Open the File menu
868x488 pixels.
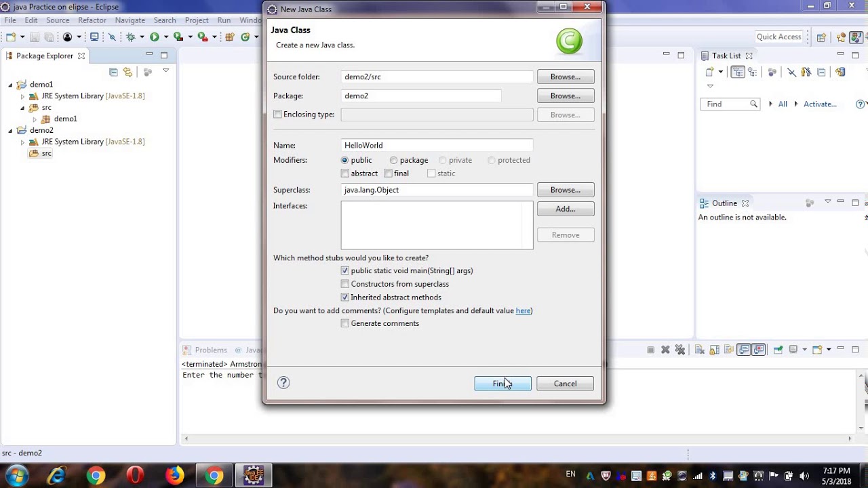pos(10,20)
